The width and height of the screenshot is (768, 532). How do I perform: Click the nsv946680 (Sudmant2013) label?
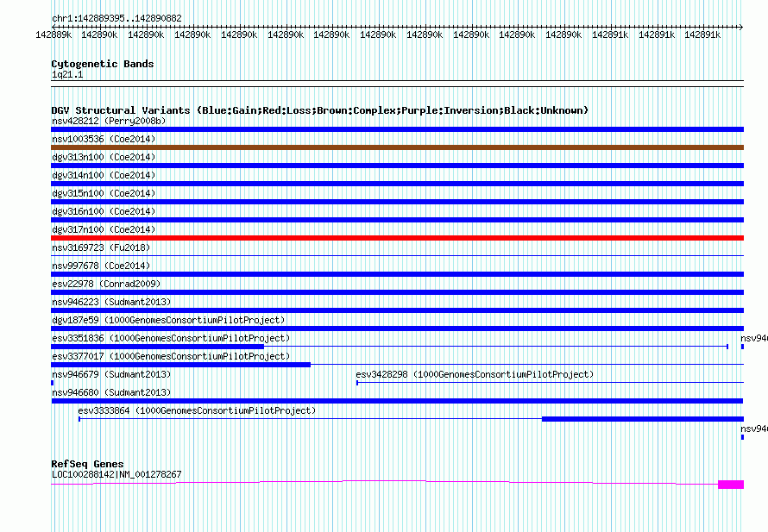click(x=111, y=392)
